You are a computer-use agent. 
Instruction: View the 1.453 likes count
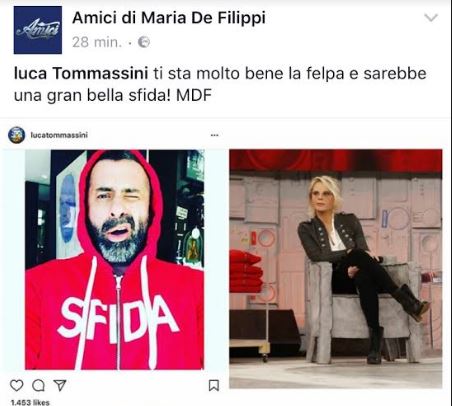[30, 402]
